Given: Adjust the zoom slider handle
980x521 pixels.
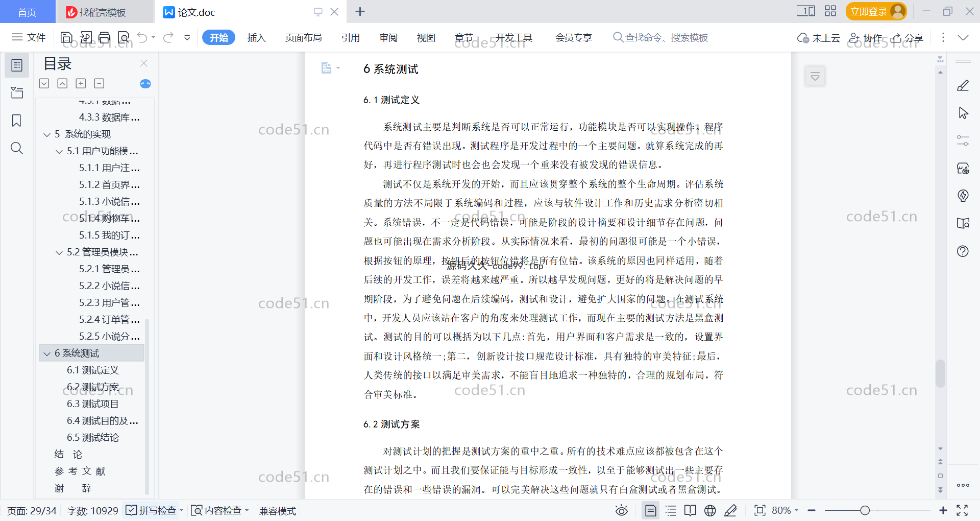Looking at the screenshot, I should (865, 510).
